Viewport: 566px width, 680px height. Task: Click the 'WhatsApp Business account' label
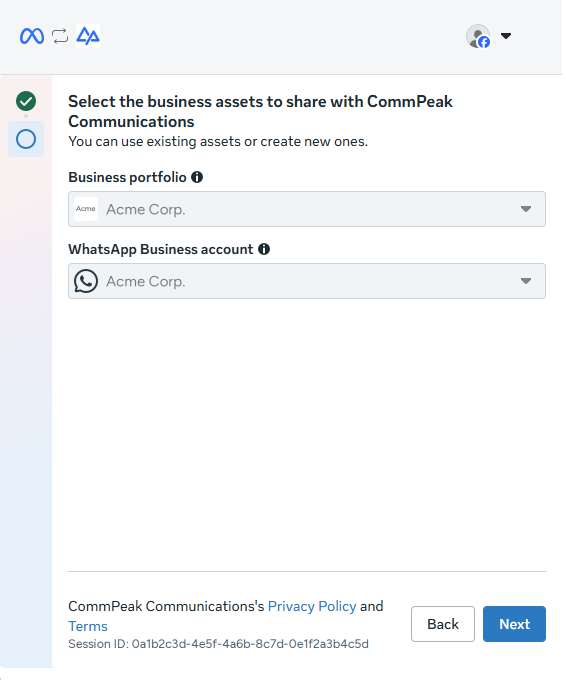point(160,249)
